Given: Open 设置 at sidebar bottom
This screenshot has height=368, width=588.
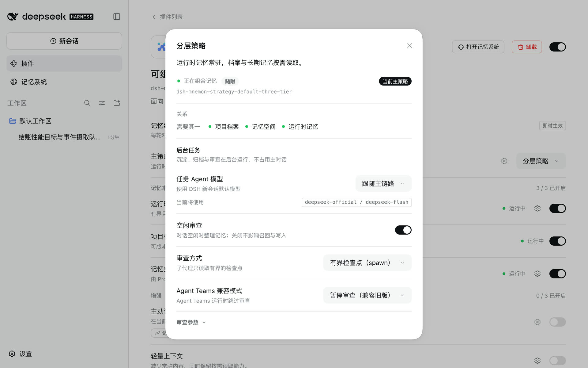Looking at the screenshot, I should pos(21,354).
